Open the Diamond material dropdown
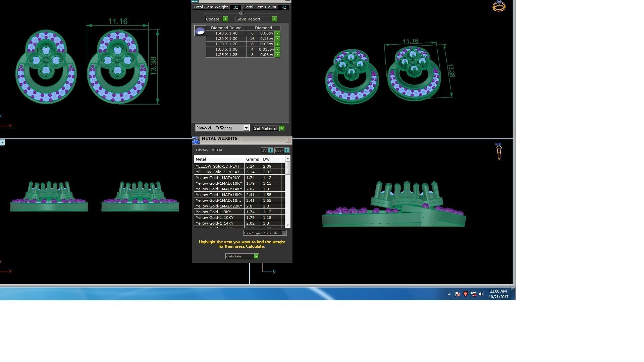The width and height of the screenshot is (644, 362). click(246, 128)
